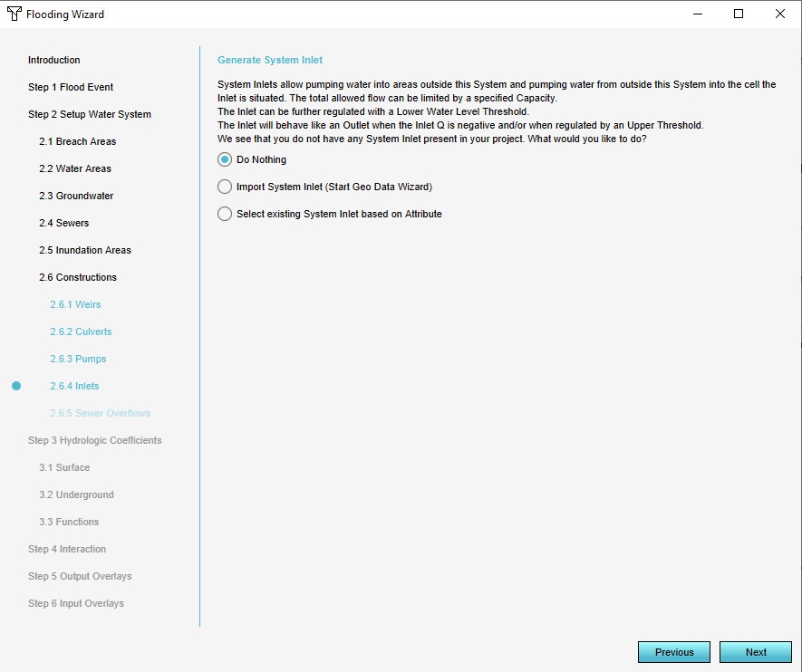
Task: Return to the Previous wizard page
Action: point(673,652)
